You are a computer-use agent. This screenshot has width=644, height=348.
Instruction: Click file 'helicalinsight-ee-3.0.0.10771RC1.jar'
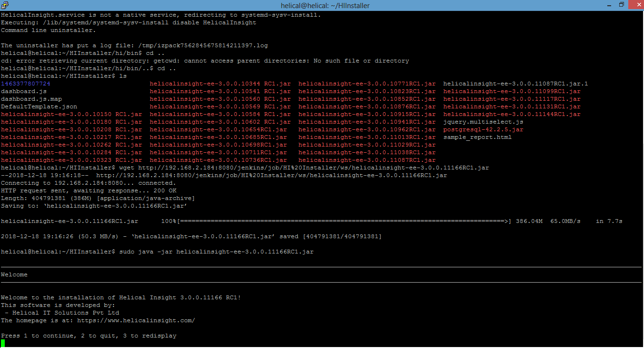click(367, 84)
